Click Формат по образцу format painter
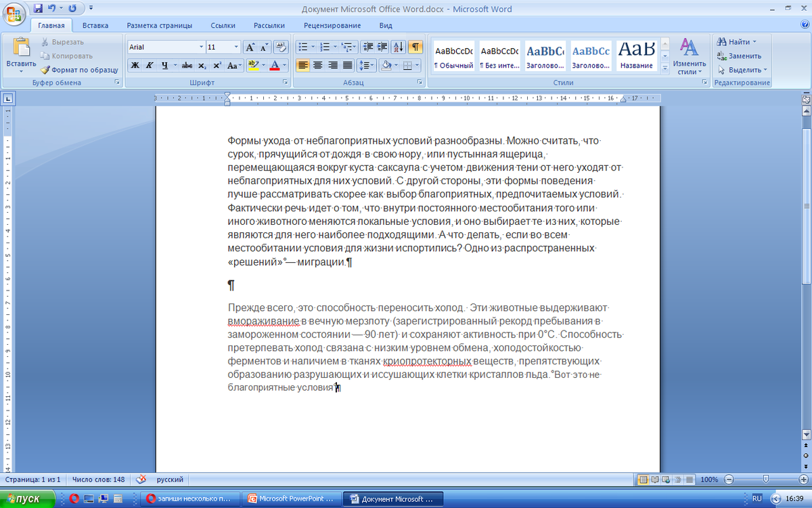812x508 pixels. tap(79, 69)
